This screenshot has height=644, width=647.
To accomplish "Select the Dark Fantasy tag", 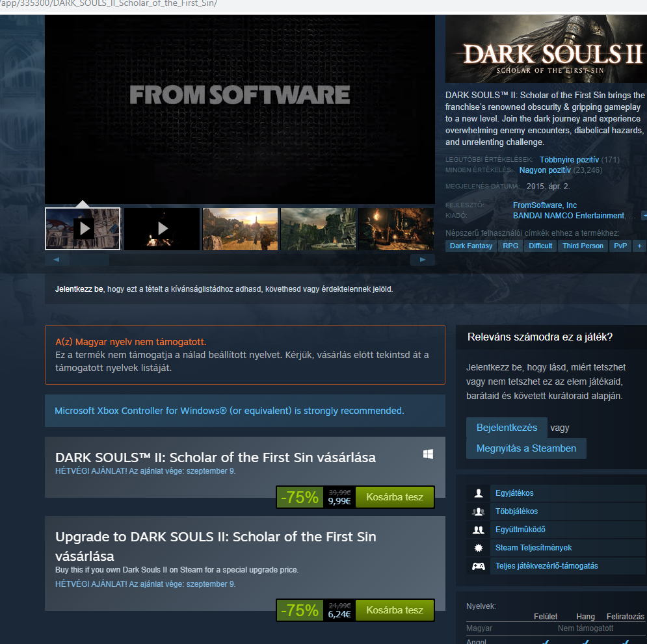I will coord(471,246).
